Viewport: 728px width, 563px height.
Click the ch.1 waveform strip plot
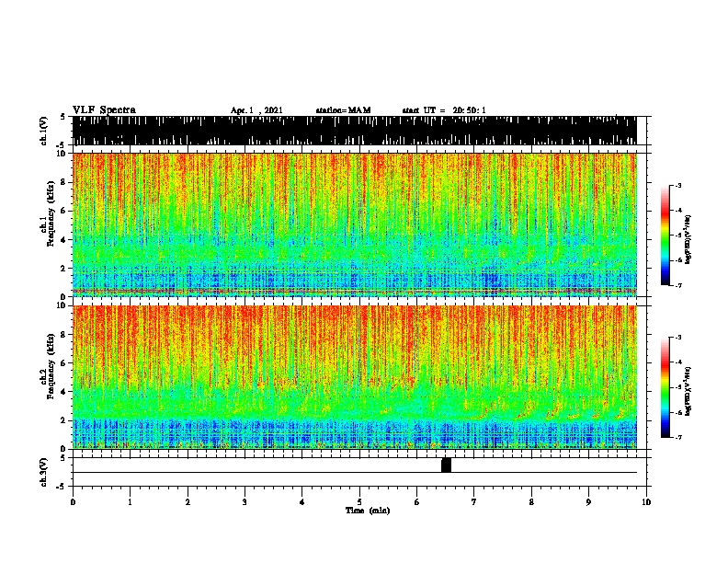pyautogui.click(x=355, y=131)
